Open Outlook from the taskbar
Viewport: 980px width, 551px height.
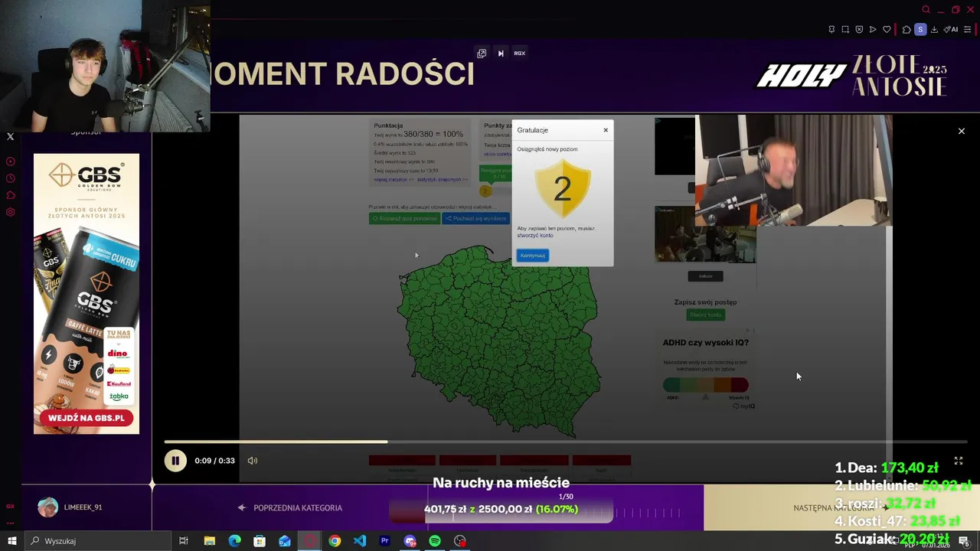pos(285,541)
